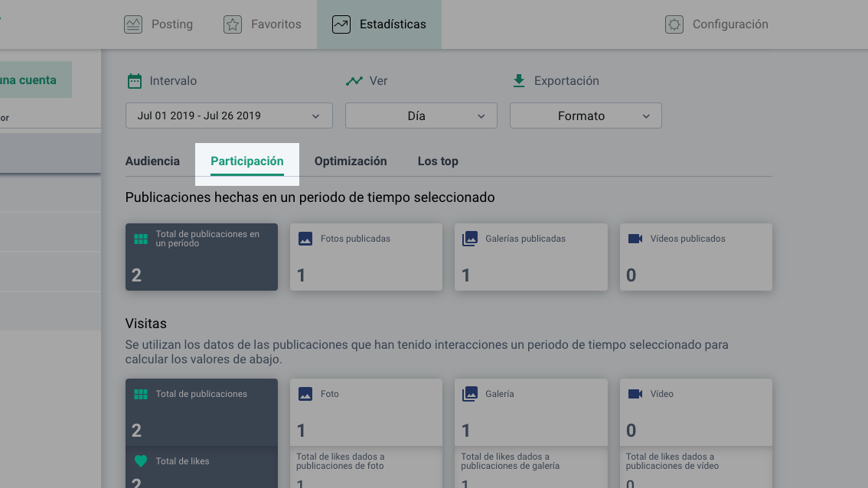This screenshot has width=868, height=488.
Task: Click the video camera icon in Vídeos publicados
Action: (635, 239)
